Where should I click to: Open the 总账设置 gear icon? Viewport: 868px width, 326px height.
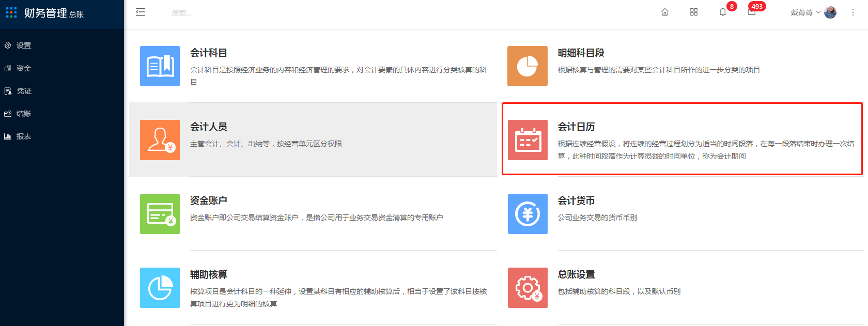coord(528,288)
